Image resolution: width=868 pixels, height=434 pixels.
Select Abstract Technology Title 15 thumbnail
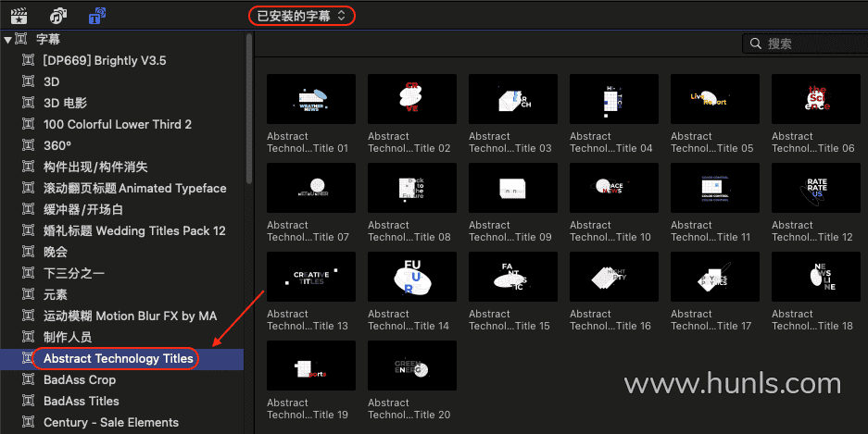tap(513, 277)
